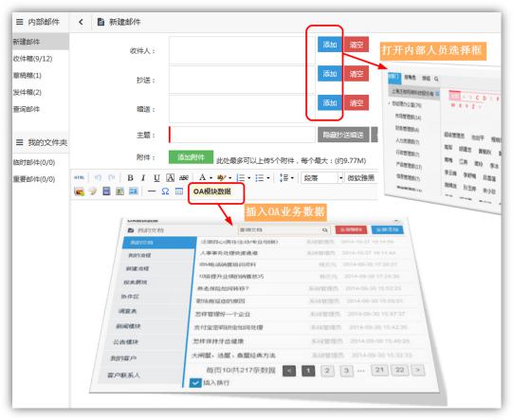The image size is (513, 420).
Task: Insert a table into email body
Action: (179, 191)
